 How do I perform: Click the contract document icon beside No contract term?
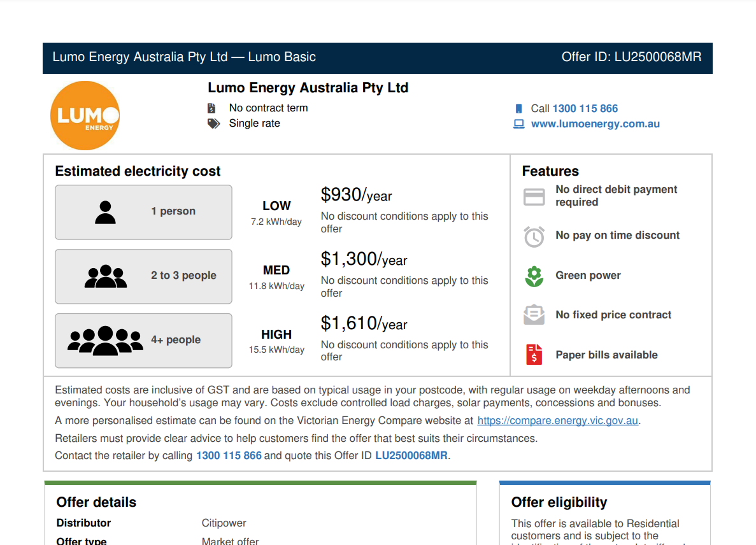[211, 108]
